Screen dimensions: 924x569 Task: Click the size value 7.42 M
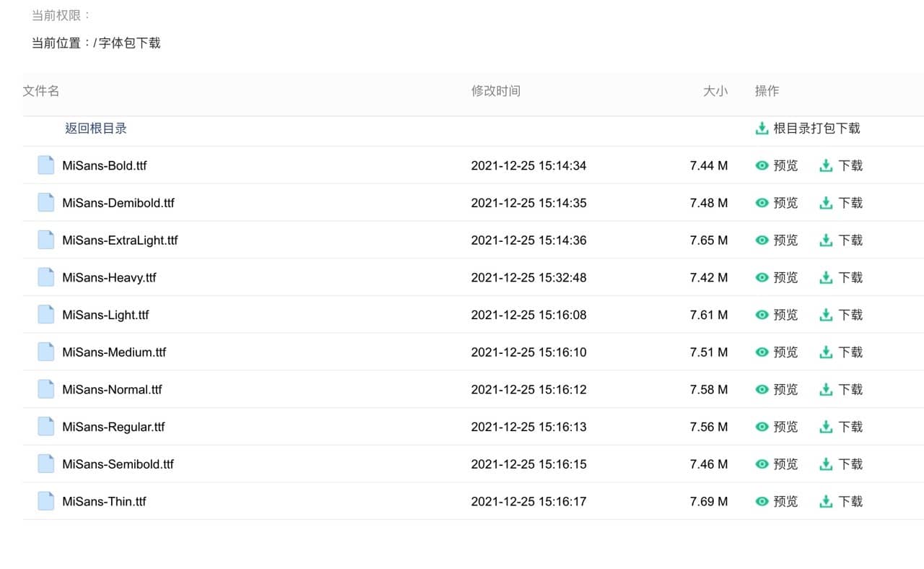click(709, 277)
